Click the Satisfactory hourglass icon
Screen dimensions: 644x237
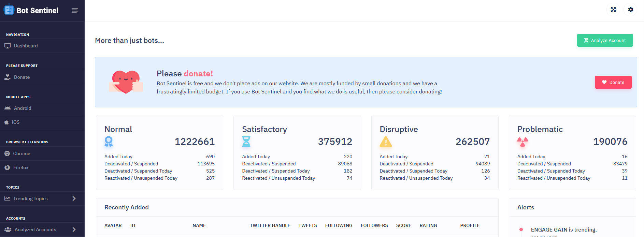pos(246,142)
